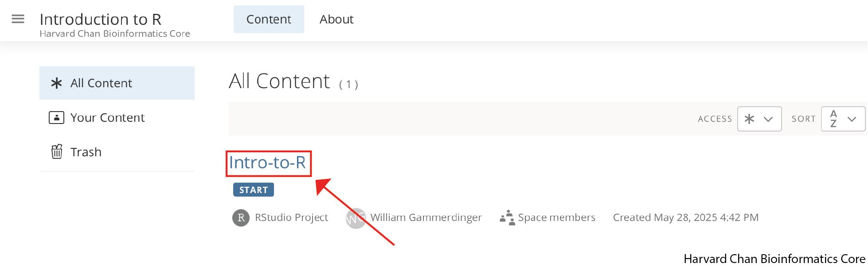Open the Trash section
Viewport: 868px width, 267px height.
pos(86,152)
